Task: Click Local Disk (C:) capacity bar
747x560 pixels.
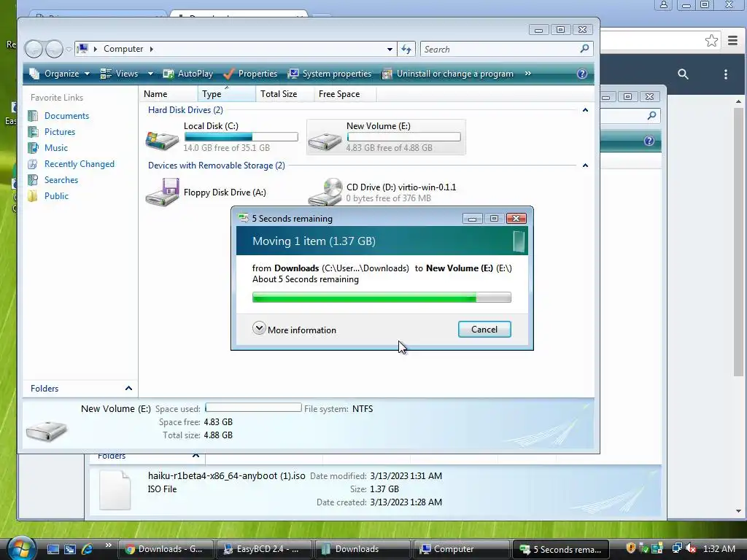Action: click(241, 137)
